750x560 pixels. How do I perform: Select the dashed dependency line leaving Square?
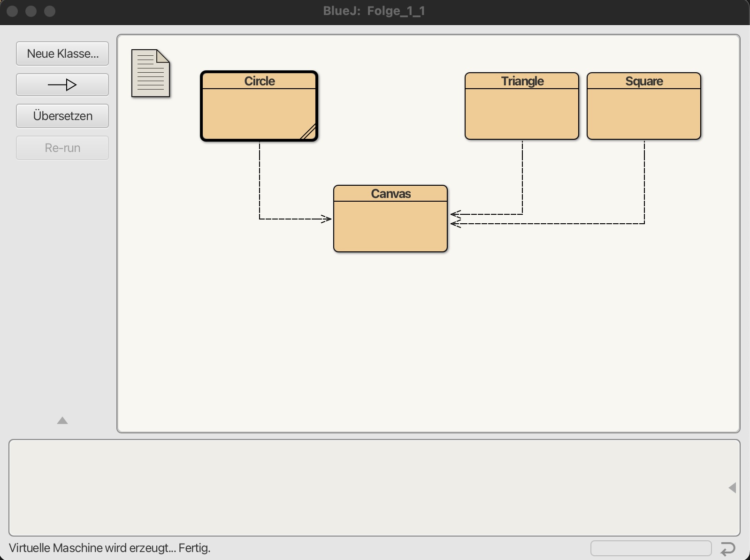click(x=644, y=188)
